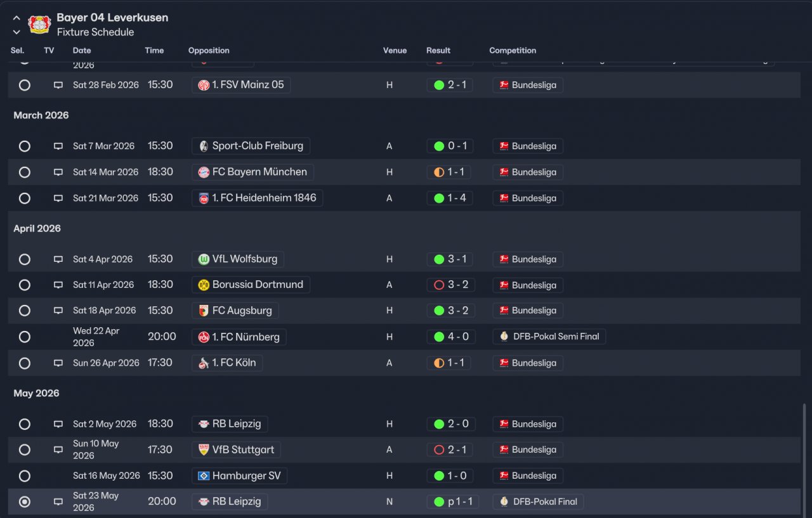
Task: Click the Hamburger SV club badge
Action: (x=204, y=476)
